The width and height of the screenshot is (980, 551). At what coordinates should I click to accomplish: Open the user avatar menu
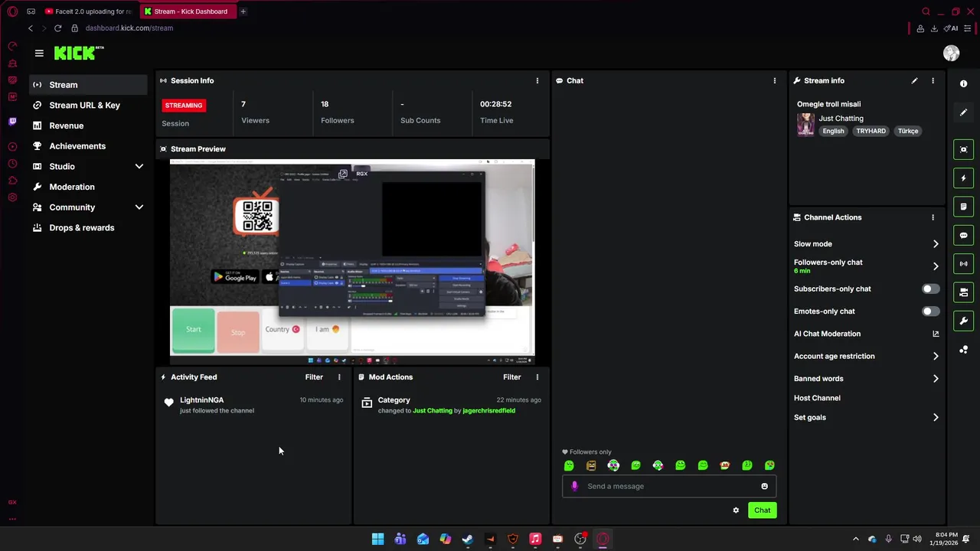tap(951, 53)
